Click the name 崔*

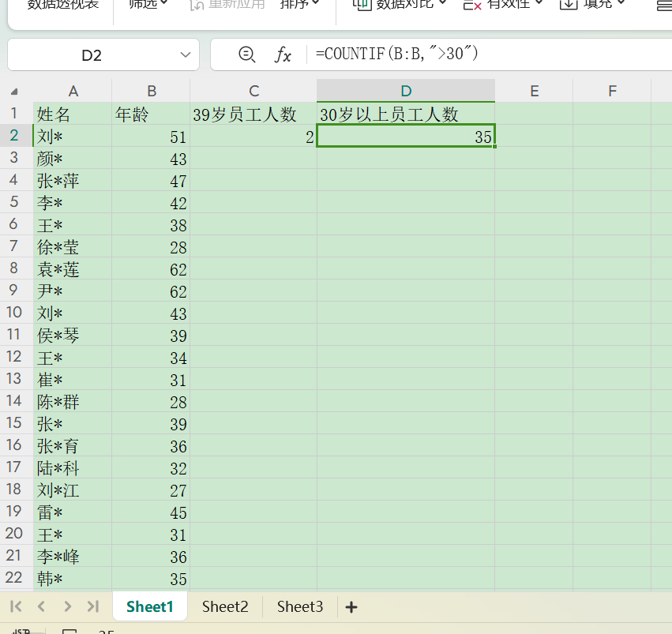(50, 380)
